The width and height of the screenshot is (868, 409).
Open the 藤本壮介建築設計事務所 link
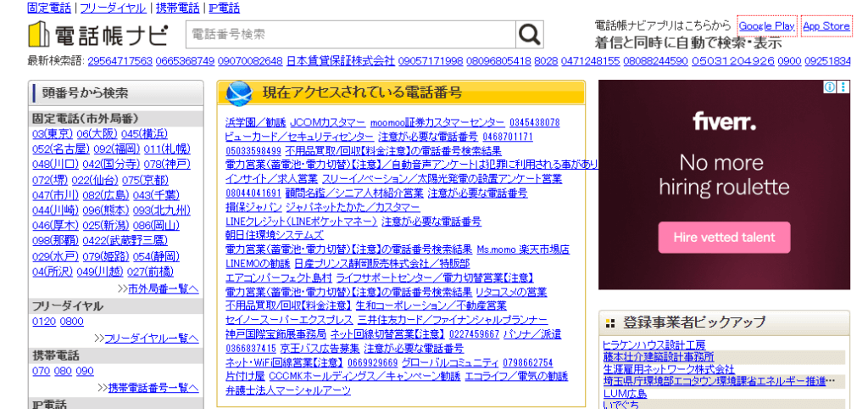[x=659, y=357]
